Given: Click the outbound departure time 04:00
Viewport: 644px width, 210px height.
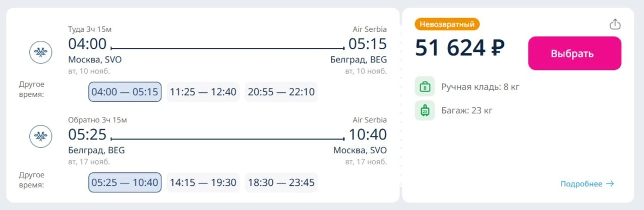Looking at the screenshot, I should coord(88,44).
